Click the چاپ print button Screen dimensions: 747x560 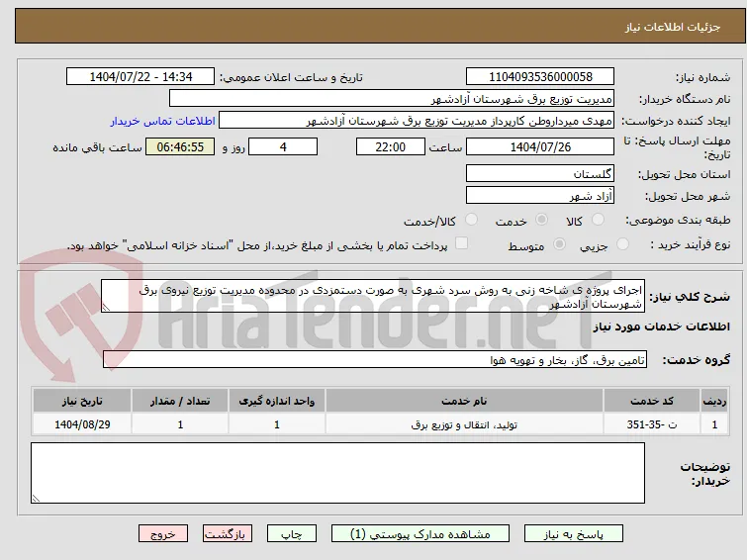[x=292, y=534]
